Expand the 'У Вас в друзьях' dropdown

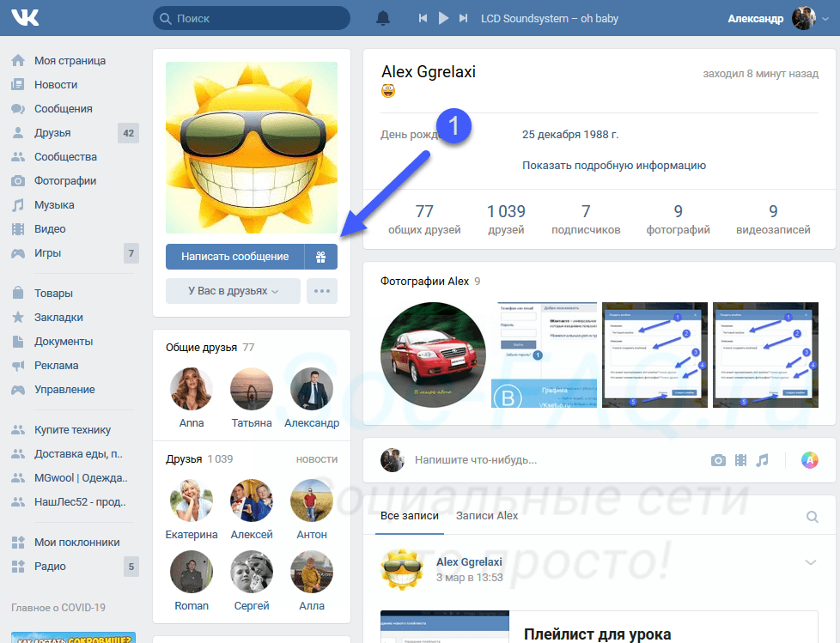click(233, 291)
